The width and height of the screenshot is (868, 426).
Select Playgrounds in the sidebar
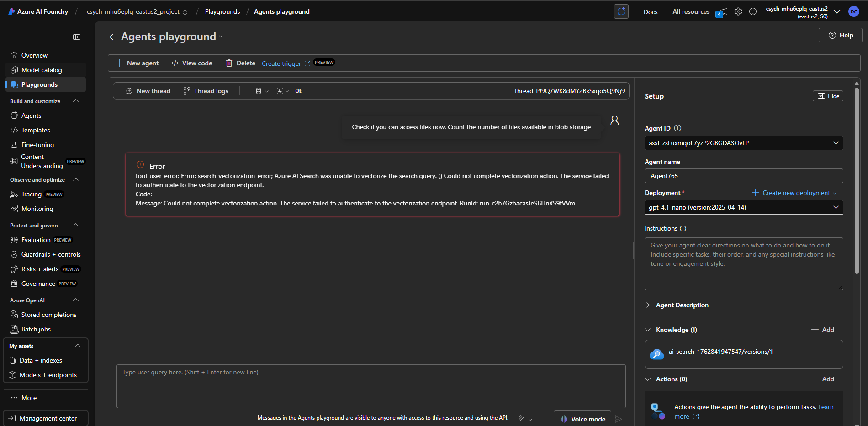coord(46,84)
